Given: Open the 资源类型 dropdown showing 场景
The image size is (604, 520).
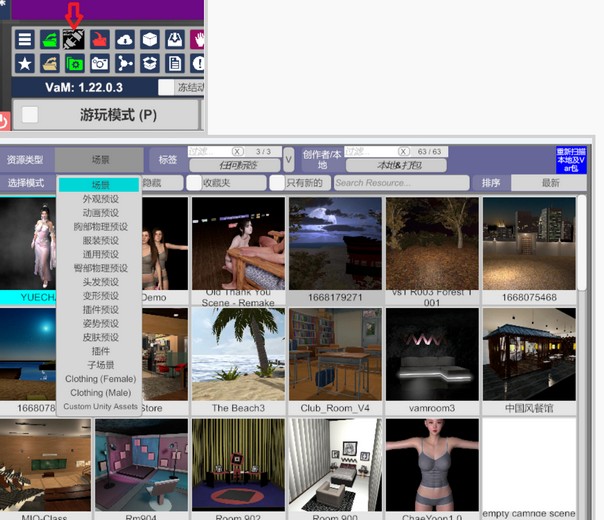Looking at the screenshot, I should [100, 159].
